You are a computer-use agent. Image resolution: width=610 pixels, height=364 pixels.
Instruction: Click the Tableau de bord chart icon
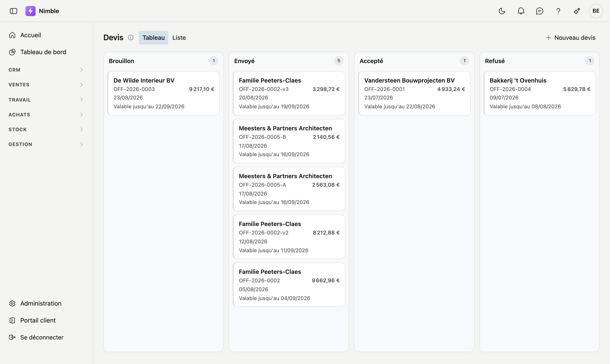coord(12,52)
